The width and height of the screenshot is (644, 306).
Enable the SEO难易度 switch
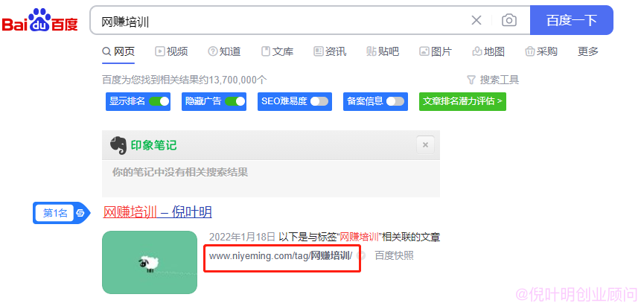pos(319,101)
